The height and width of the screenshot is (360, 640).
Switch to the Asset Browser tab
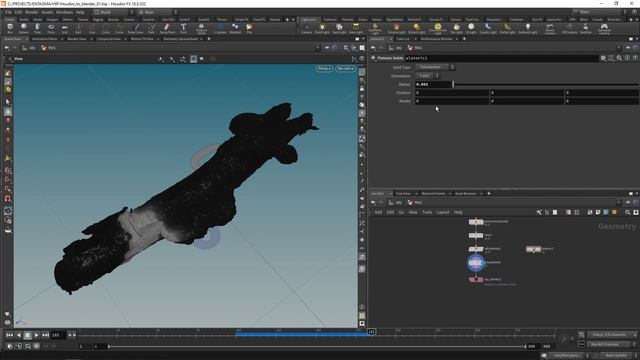(x=465, y=193)
